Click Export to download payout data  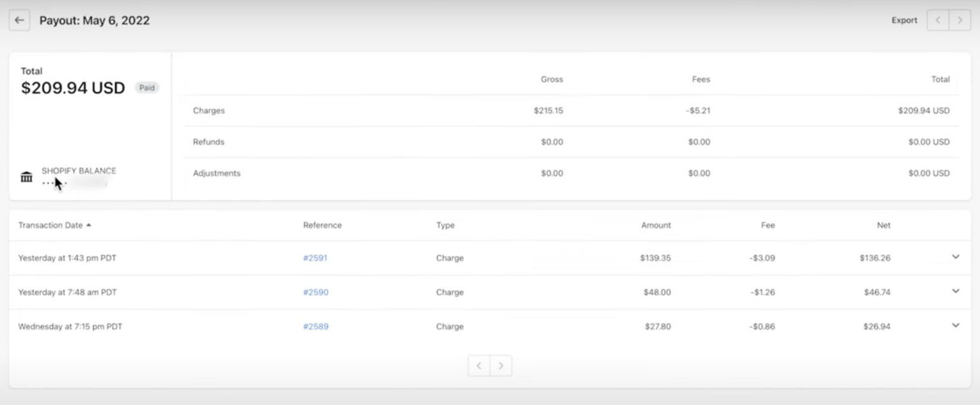tap(904, 20)
